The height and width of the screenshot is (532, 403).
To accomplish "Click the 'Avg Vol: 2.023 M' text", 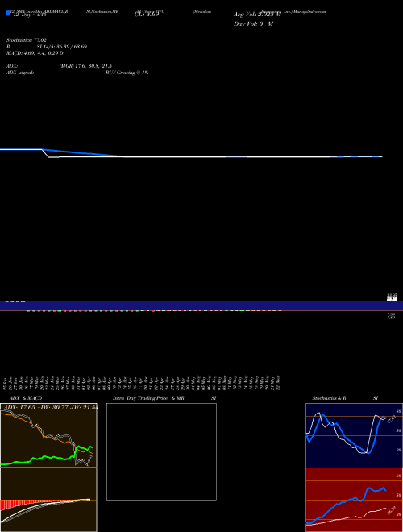I will [x=257, y=15].
